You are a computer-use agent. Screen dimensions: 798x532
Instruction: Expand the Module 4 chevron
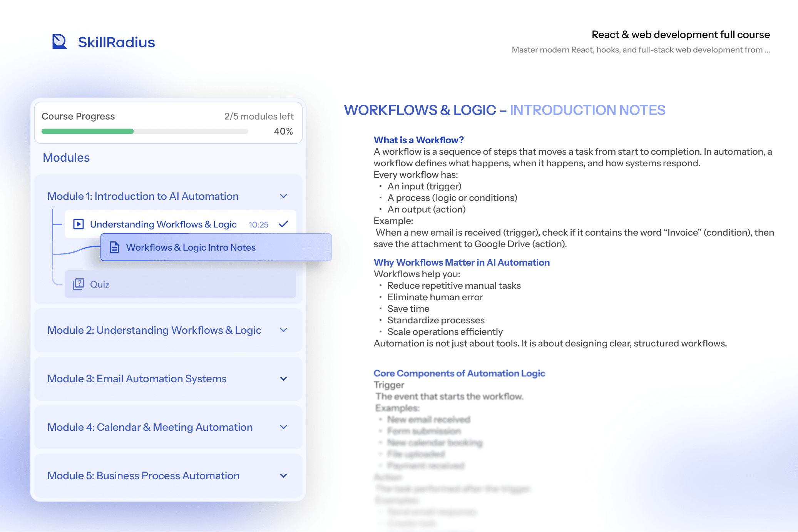pyautogui.click(x=284, y=427)
